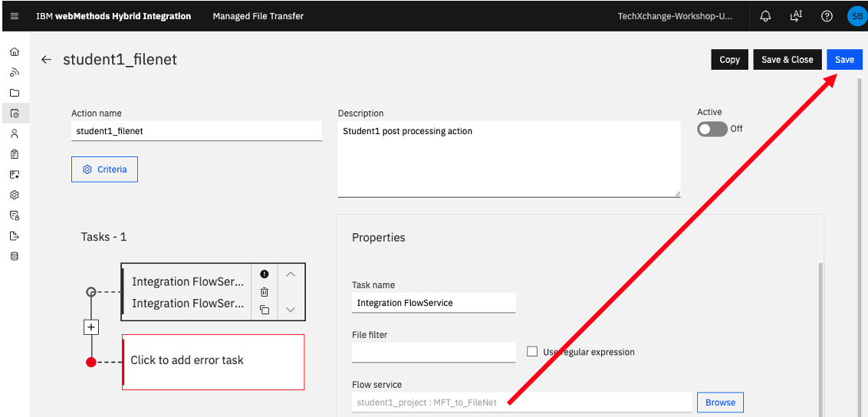Open the users icon in sidebar

15,133
